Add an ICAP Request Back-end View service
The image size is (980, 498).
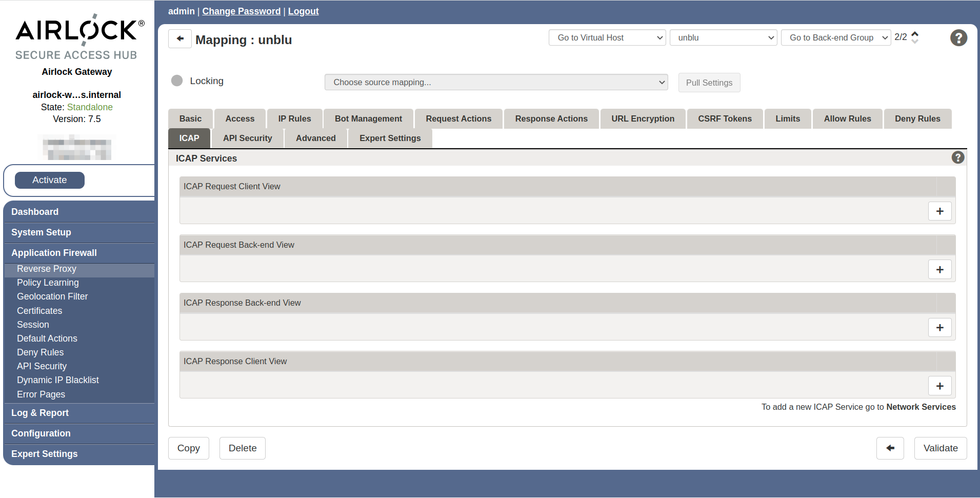point(939,270)
